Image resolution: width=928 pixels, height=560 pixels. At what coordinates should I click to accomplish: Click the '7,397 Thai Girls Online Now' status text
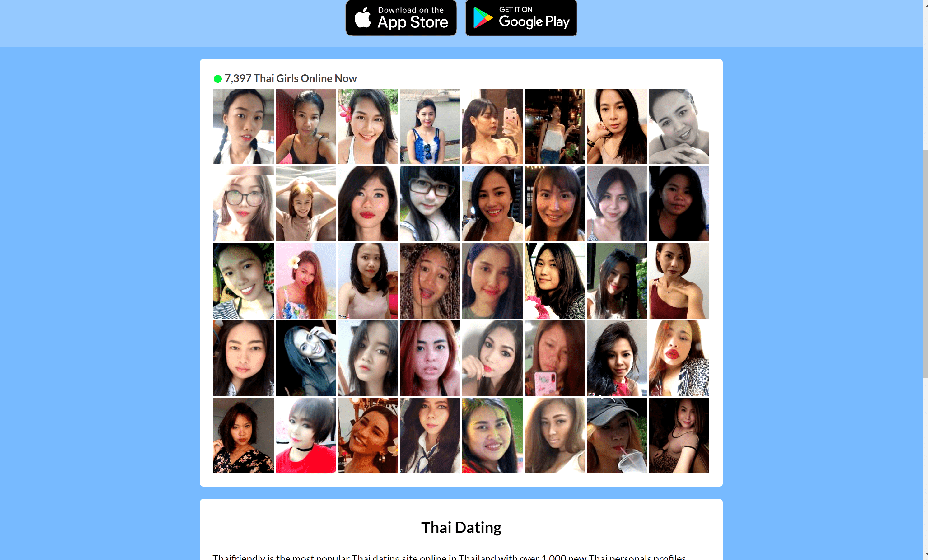pos(290,78)
